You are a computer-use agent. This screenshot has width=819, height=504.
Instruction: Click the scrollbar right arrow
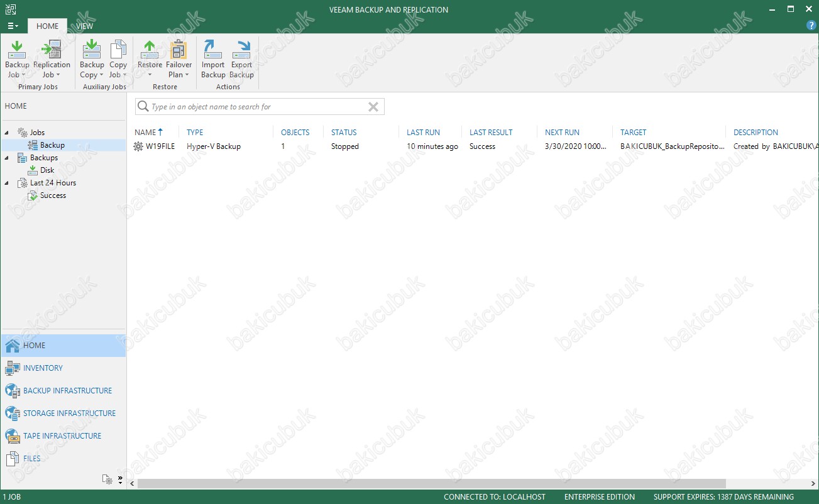point(813,484)
